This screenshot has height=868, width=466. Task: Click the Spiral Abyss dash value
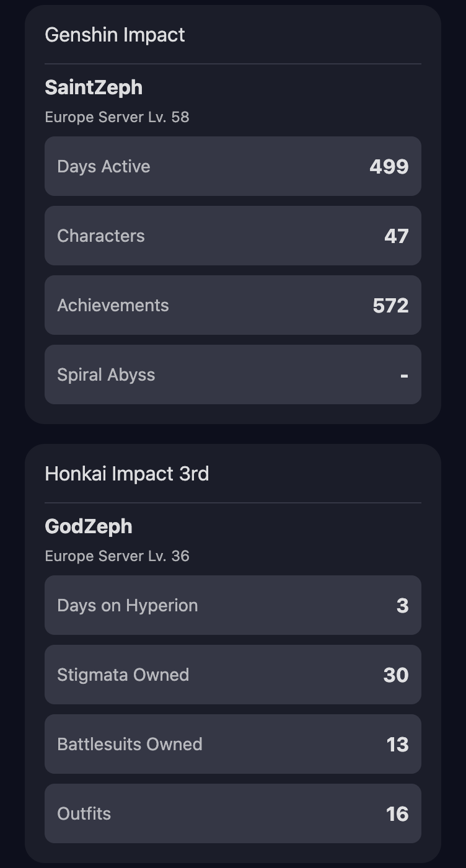(x=404, y=375)
